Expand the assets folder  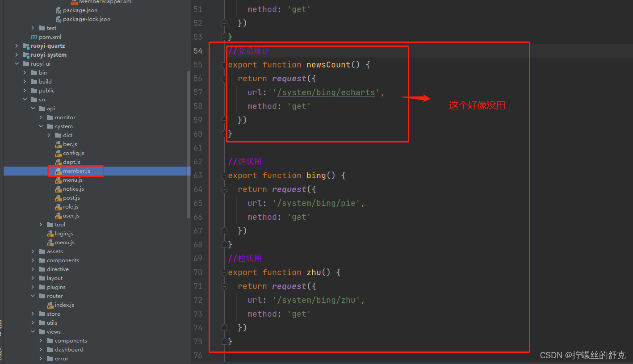33,251
